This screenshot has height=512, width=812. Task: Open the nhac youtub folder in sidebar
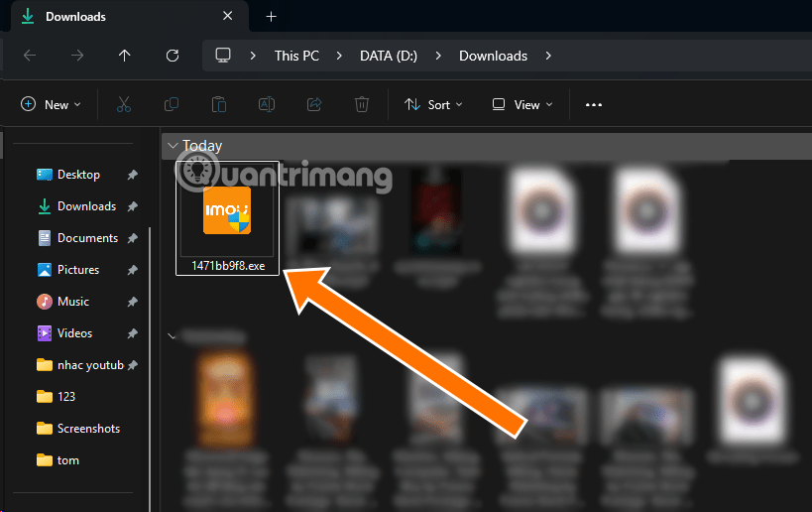(x=90, y=365)
